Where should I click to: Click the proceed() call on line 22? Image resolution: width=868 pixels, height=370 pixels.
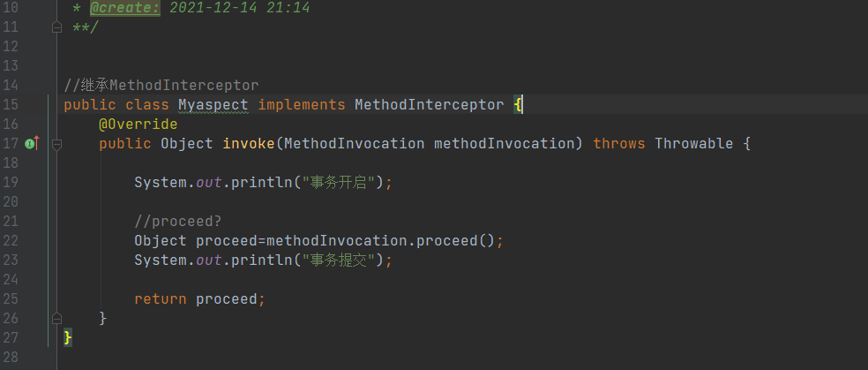pyautogui.click(x=451, y=240)
